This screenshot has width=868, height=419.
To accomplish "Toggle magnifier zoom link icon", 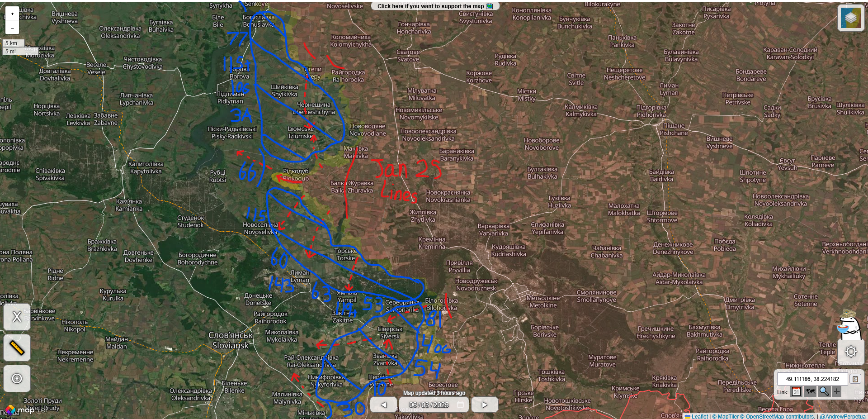I will pyautogui.click(x=824, y=391).
